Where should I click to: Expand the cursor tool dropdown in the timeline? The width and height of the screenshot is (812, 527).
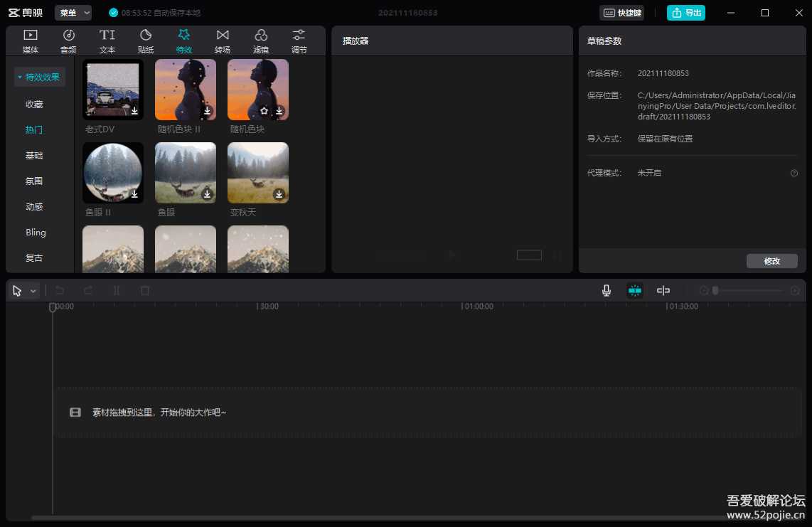pyautogui.click(x=32, y=290)
